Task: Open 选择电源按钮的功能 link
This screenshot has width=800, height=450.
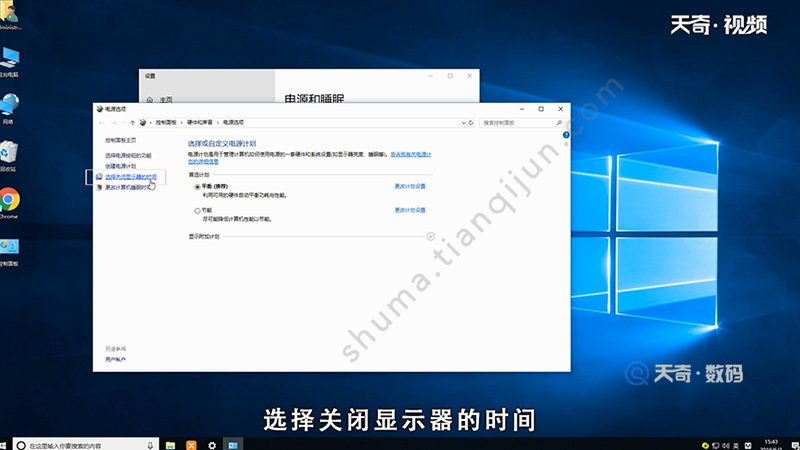Action: (x=128, y=156)
